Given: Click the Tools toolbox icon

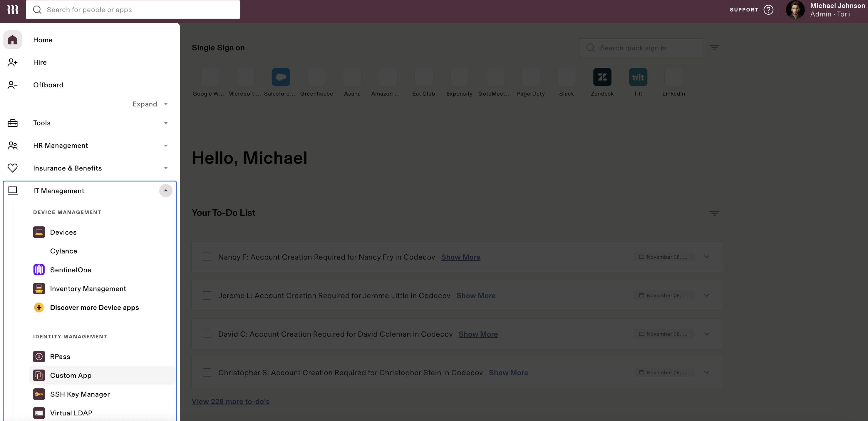Looking at the screenshot, I should 12,123.
